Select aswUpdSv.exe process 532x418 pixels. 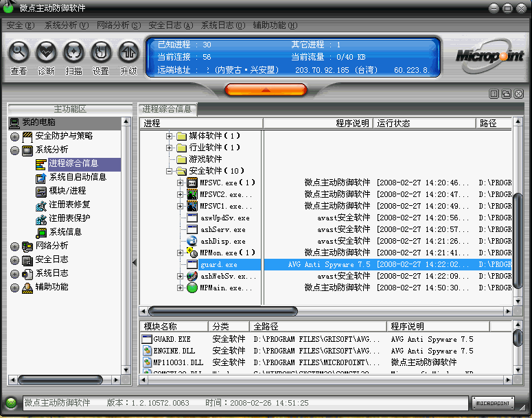point(225,218)
